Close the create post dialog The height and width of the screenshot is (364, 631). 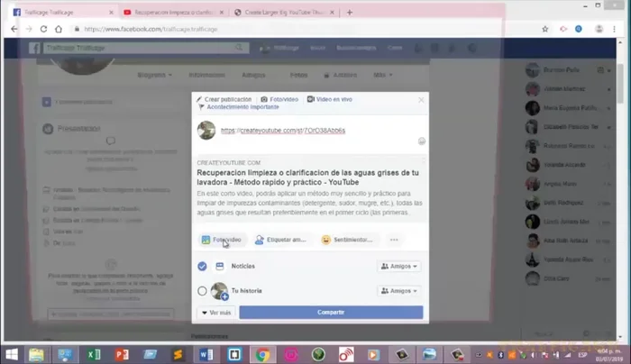click(421, 100)
